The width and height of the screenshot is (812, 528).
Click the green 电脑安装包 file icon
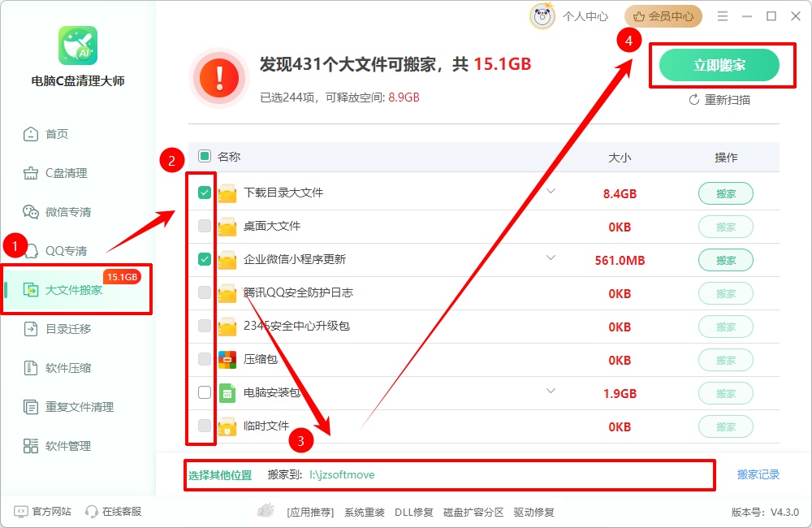click(227, 393)
